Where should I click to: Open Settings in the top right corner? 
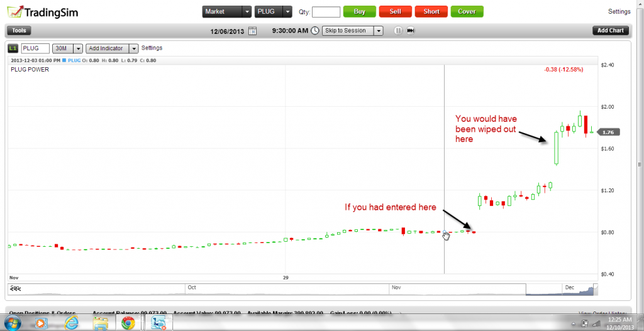click(x=619, y=11)
